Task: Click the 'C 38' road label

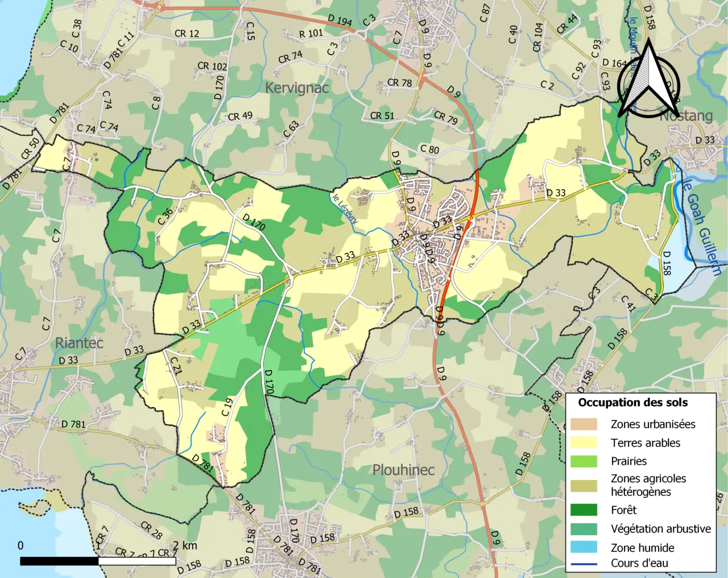Action: click(x=77, y=28)
